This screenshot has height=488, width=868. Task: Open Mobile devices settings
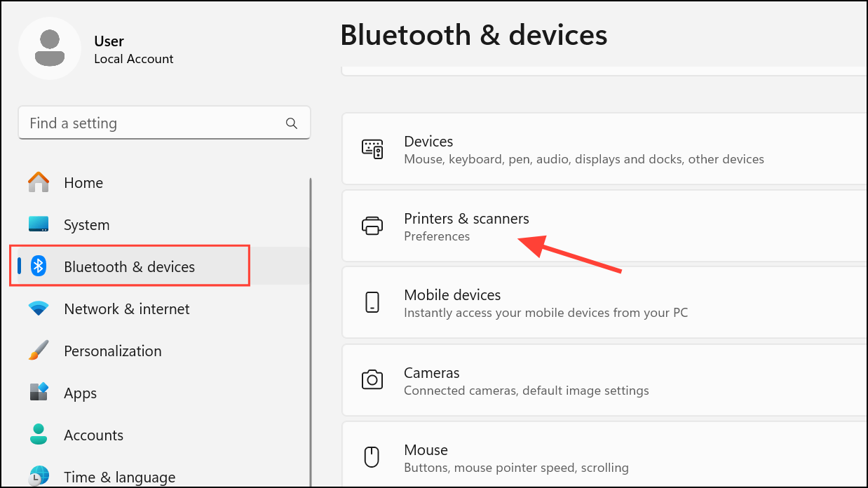tap(604, 303)
